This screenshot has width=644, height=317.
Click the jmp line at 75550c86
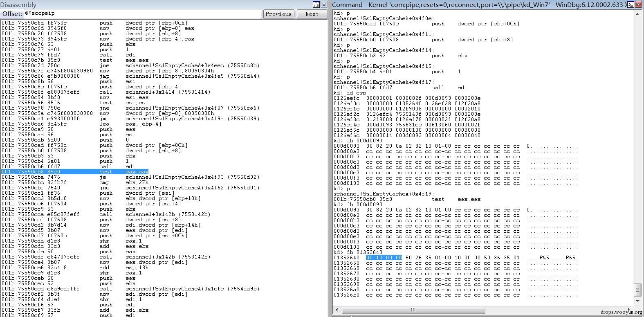[x=130, y=76]
